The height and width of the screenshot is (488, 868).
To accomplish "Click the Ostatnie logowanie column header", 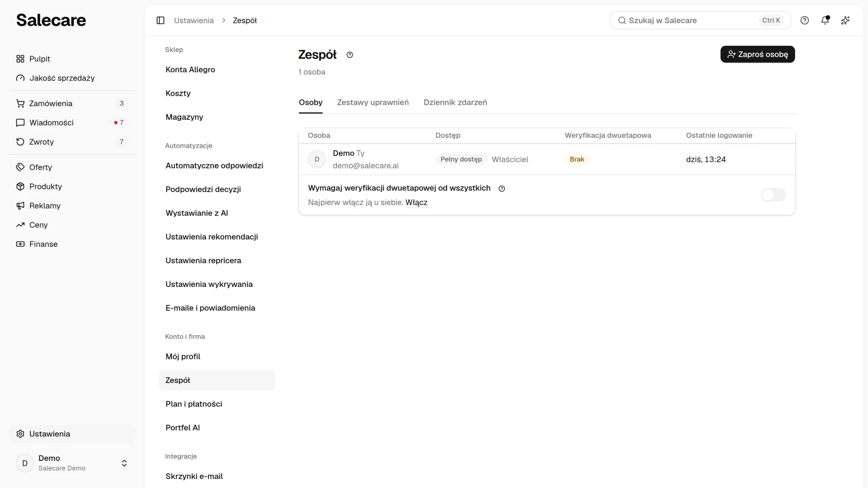I will click(x=719, y=135).
